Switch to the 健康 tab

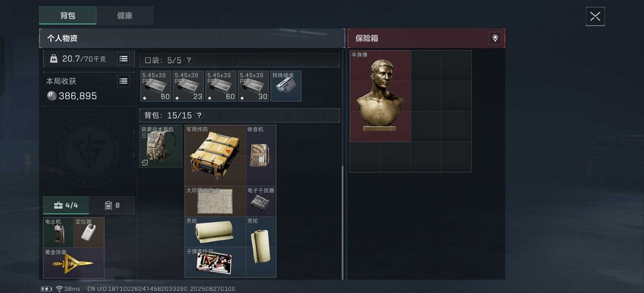point(125,16)
